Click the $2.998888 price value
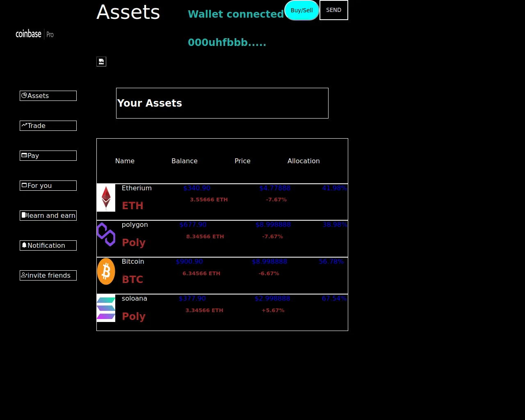Viewport: 525px width, 420px height. [272, 298]
